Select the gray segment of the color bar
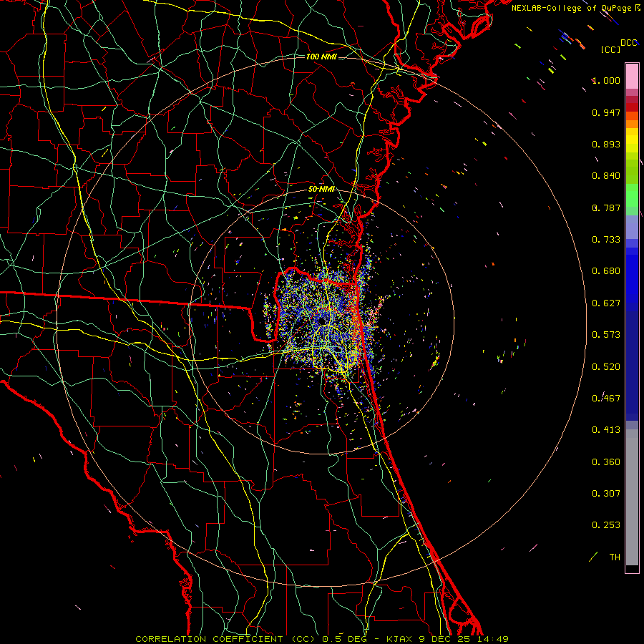This screenshot has width=644, height=644. click(x=632, y=497)
